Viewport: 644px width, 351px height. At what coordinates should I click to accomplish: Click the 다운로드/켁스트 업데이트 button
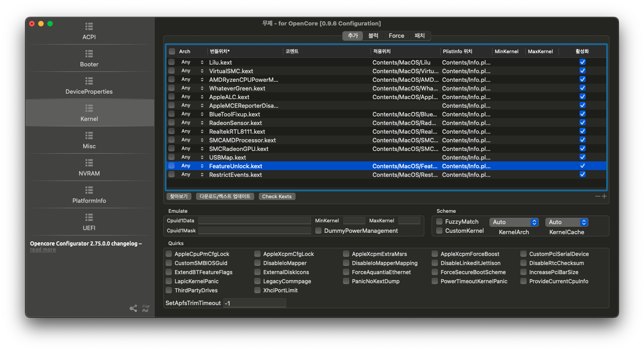(x=225, y=196)
